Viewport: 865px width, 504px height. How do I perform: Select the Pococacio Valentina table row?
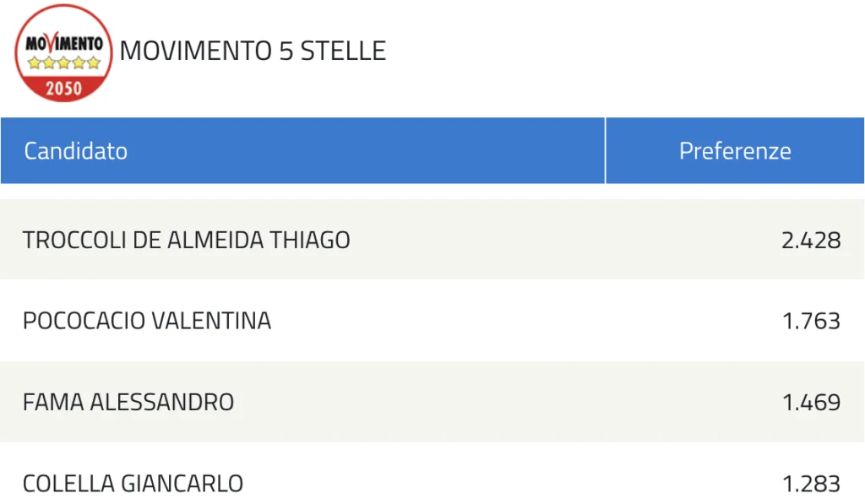432,320
